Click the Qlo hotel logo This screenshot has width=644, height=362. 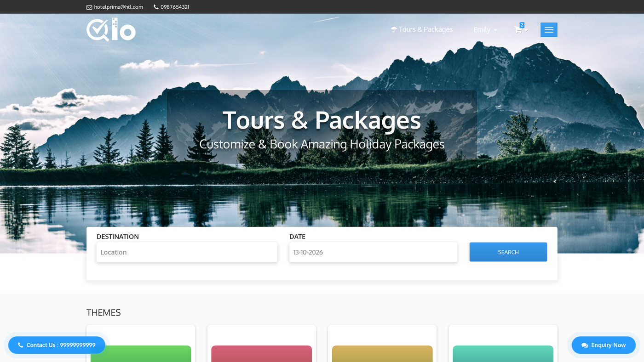click(x=111, y=30)
